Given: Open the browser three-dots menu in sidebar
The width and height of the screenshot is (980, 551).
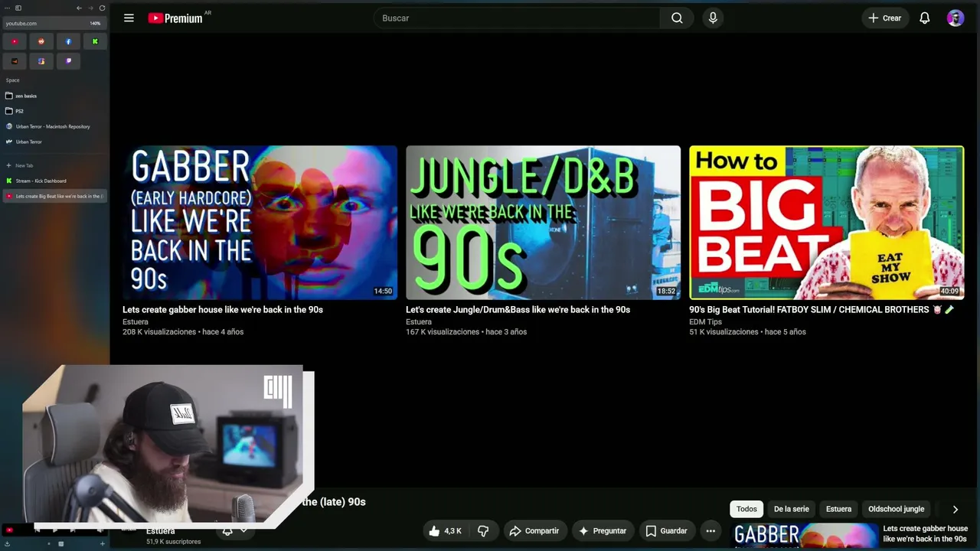Looking at the screenshot, I should click(x=8, y=8).
